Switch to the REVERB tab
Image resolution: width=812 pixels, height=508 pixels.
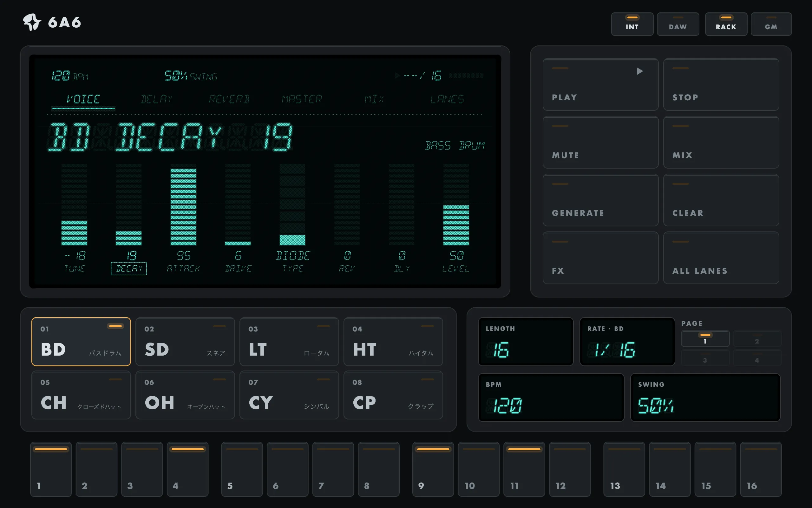click(229, 99)
